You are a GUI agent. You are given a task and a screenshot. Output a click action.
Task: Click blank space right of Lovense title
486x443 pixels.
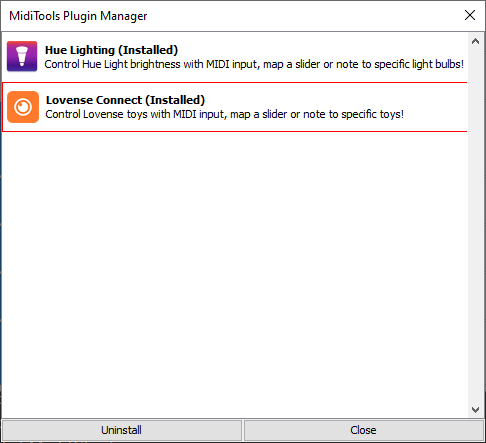(x=333, y=100)
